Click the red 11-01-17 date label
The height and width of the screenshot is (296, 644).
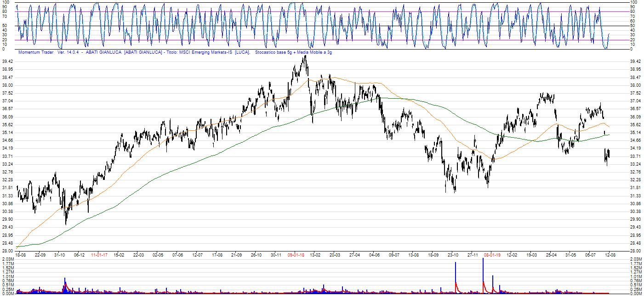99,254
